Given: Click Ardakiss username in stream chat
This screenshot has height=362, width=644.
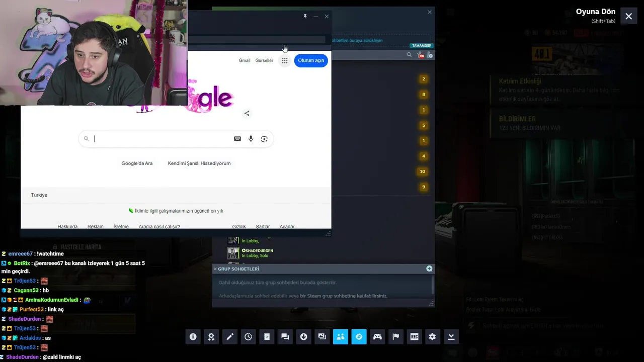Looking at the screenshot, I should tap(30, 338).
